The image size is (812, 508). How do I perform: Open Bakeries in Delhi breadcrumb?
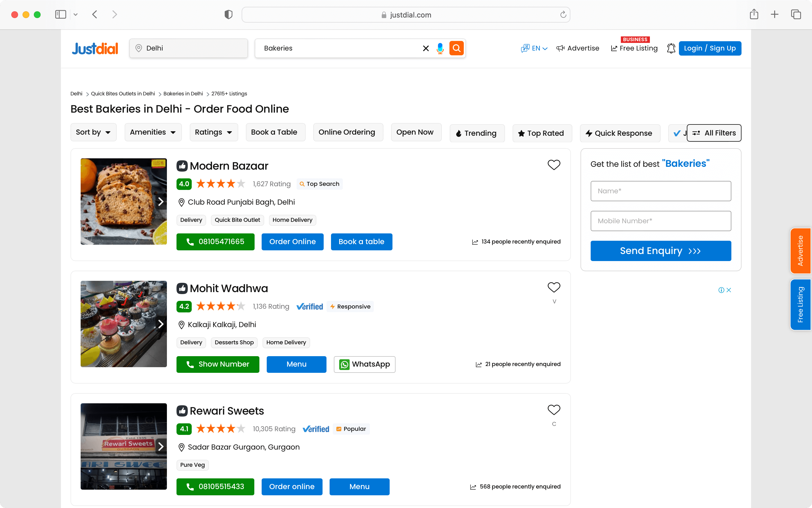(183, 94)
